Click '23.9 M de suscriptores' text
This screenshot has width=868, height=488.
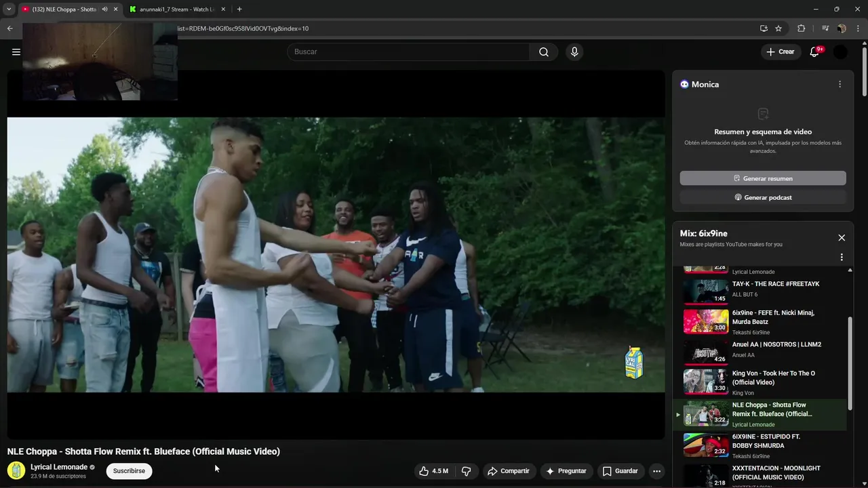click(x=58, y=476)
